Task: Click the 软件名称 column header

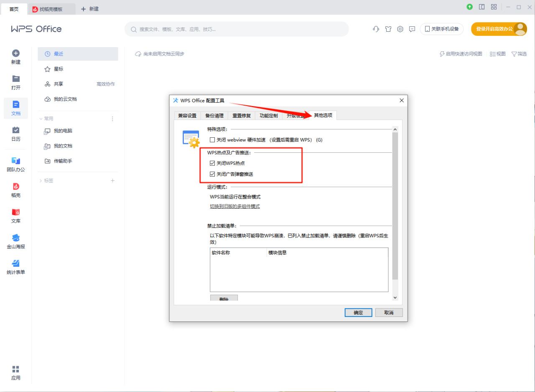Action: point(238,253)
